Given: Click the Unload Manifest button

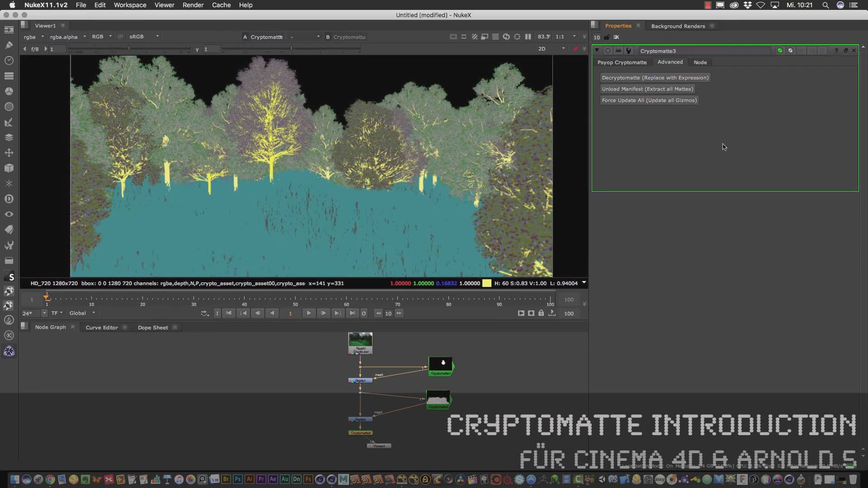Looking at the screenshot, I should [647, 89].
